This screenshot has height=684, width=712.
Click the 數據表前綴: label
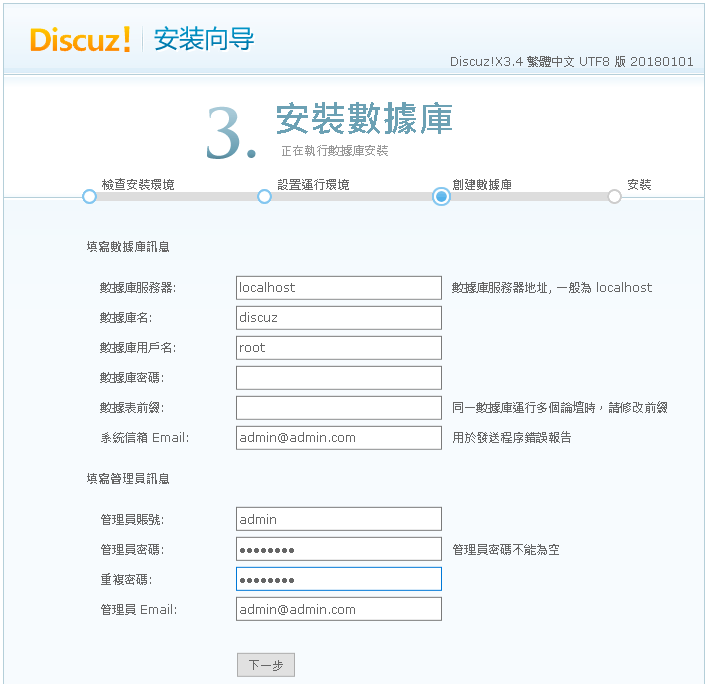[132, 407]
